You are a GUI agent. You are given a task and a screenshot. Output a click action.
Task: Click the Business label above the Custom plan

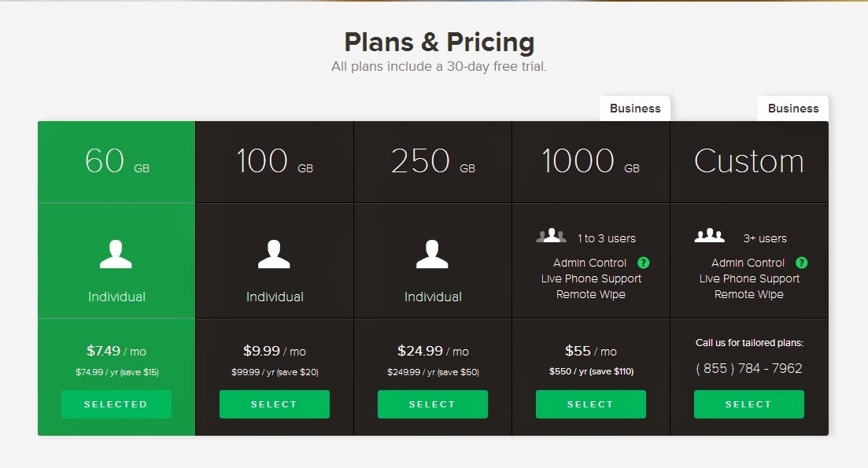pyautogui.click(x=792, y=108)
